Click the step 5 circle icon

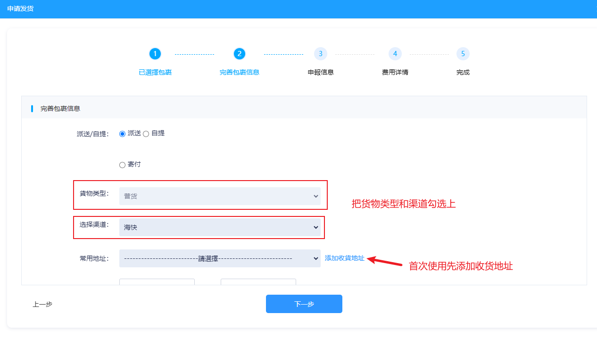click(463, 54)
